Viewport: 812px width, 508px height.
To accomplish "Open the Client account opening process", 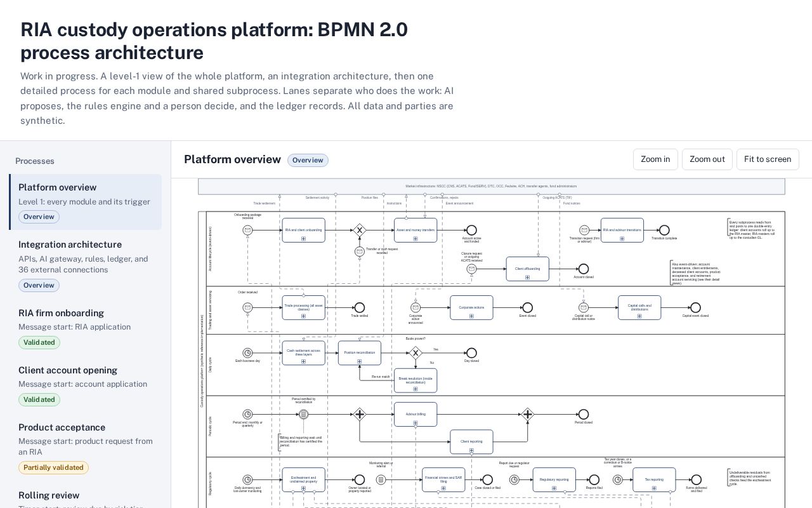I will [x=86, y=384].
